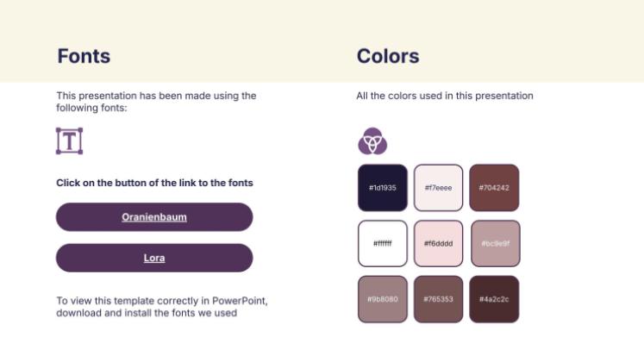This screenshot has height=362, width=644.
Task: Select the PowerPoint font install note text
Action: (x=162, y=307)
